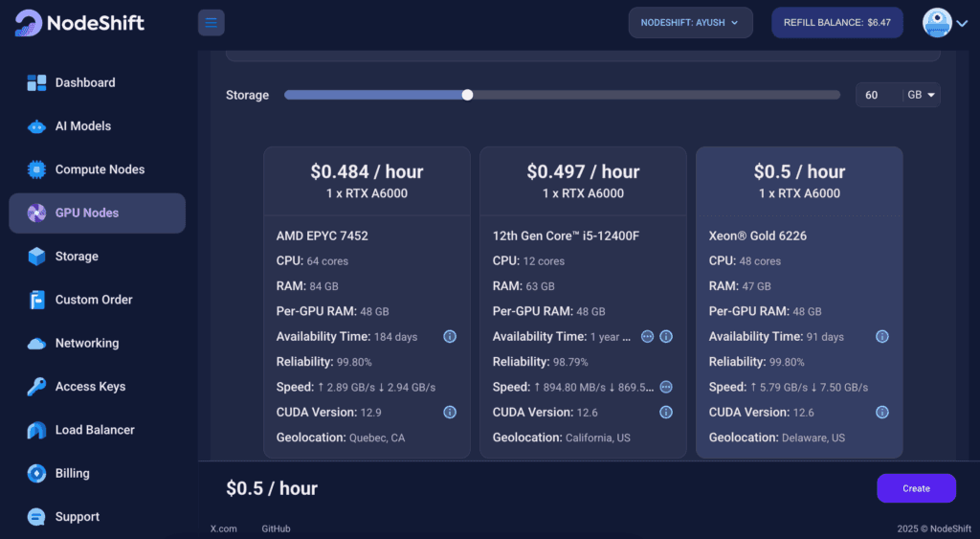Expand truncated speed ellipsis on i5-12400F card

[666, 387]
